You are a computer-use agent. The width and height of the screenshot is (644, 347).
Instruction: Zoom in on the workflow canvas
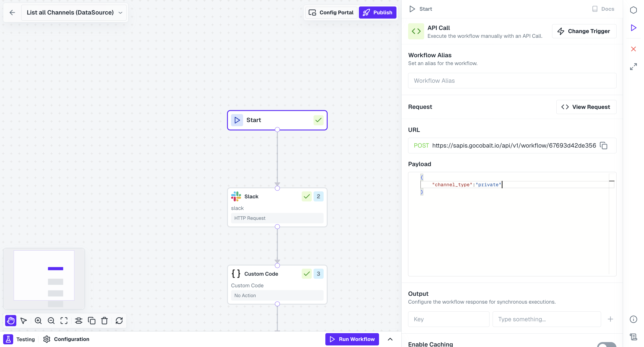click(38, 320)
